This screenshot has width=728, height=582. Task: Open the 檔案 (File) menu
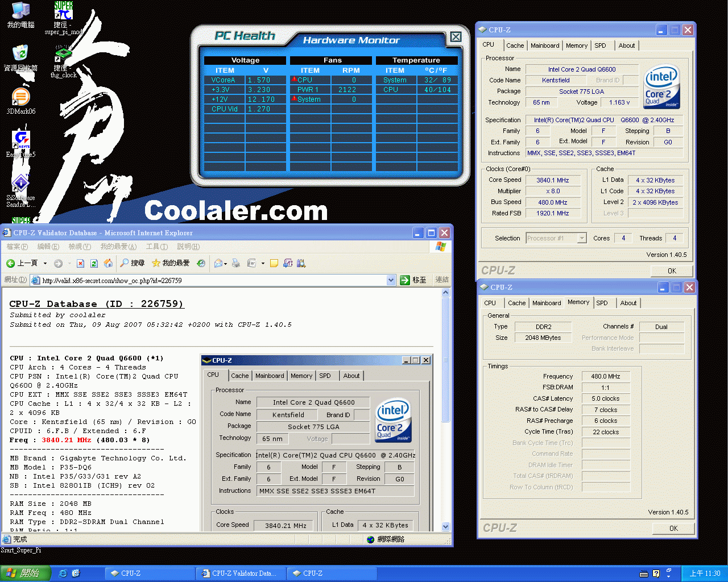click(17, 247)
